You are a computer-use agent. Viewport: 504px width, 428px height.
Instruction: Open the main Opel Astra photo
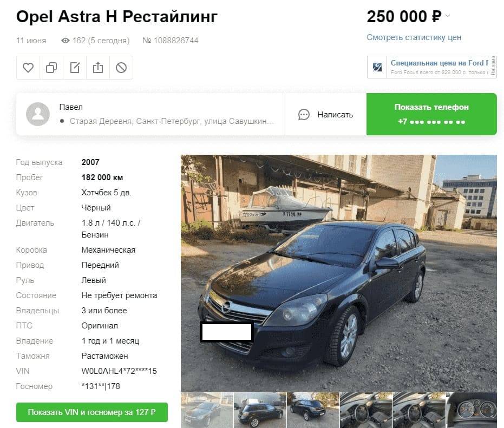click(339, 273)
